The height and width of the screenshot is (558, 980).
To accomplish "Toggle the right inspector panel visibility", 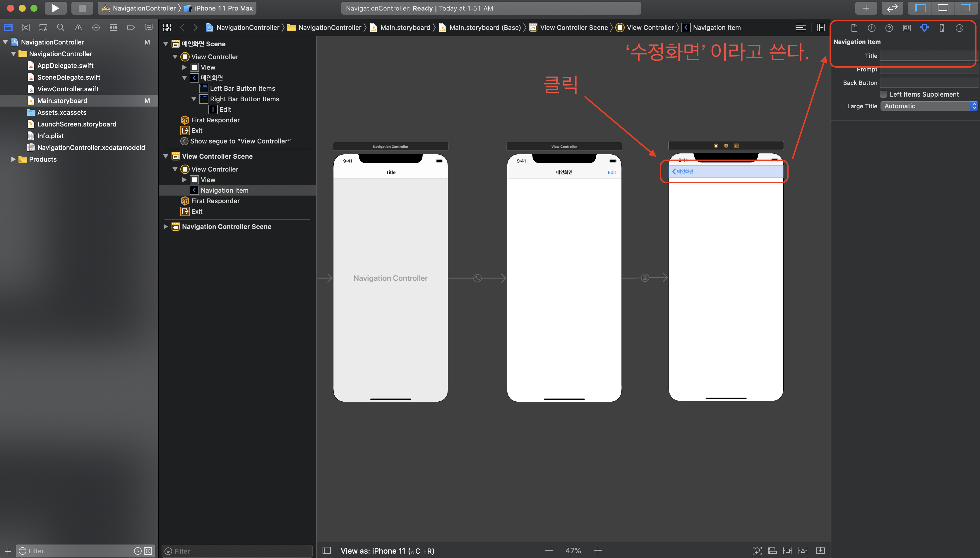I will point(965,8).
